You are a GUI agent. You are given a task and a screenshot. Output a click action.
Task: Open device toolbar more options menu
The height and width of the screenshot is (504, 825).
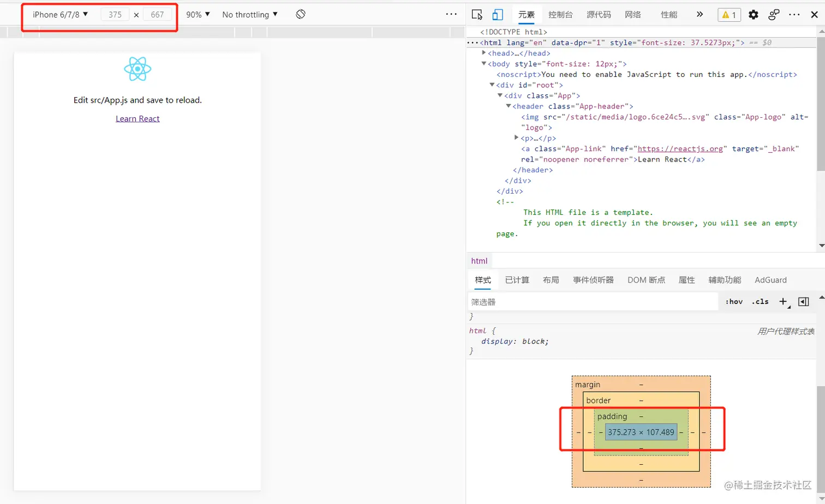click(451, 14)
